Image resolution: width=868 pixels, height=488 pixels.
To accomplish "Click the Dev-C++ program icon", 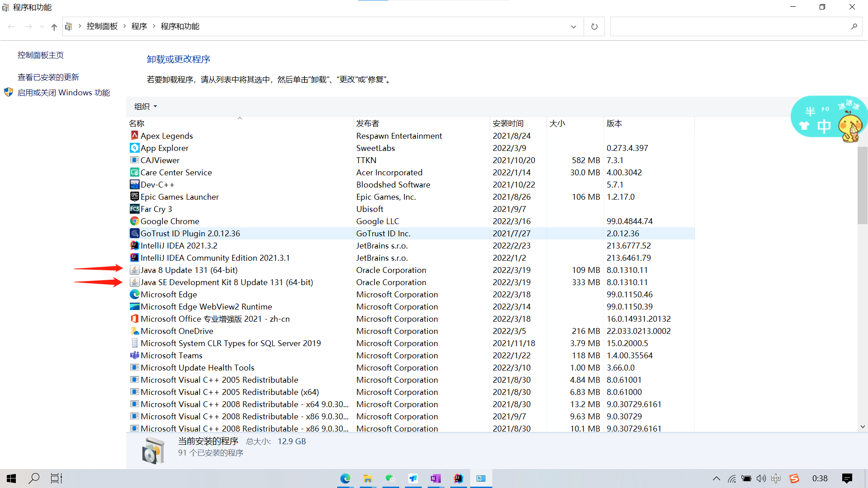I will coord(134,184).
